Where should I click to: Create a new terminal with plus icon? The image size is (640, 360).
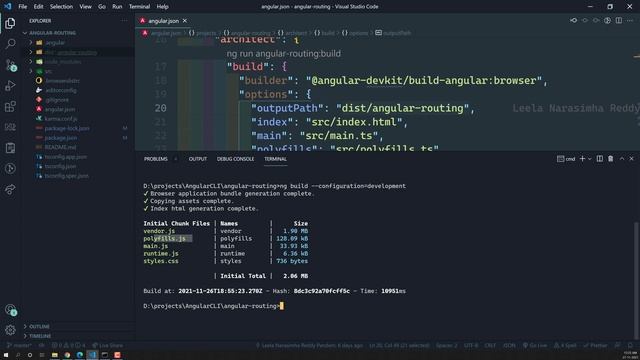tap(582, 159)
